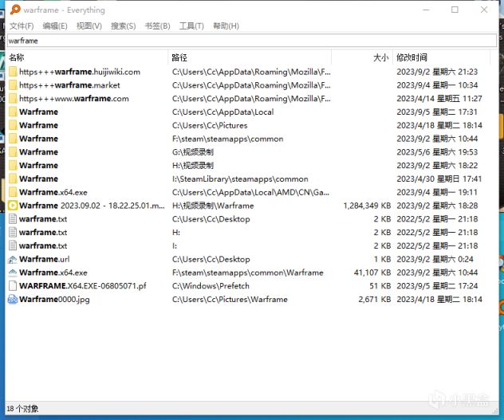Close the Everything window

484,10
